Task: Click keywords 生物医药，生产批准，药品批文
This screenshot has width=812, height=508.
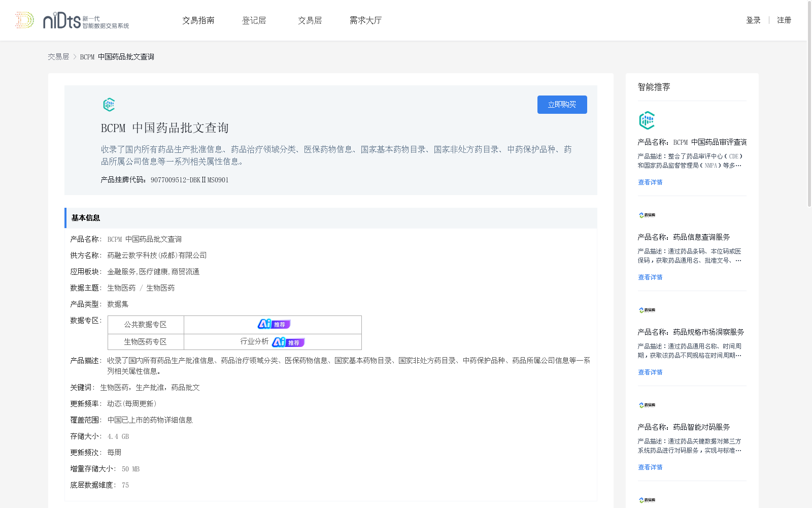Action: (150, 388)
